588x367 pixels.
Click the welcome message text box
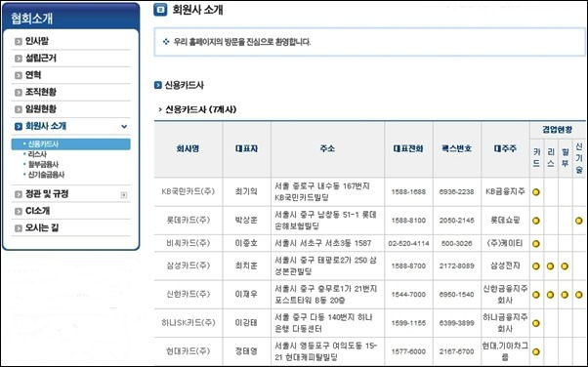[x=370, y=42]
